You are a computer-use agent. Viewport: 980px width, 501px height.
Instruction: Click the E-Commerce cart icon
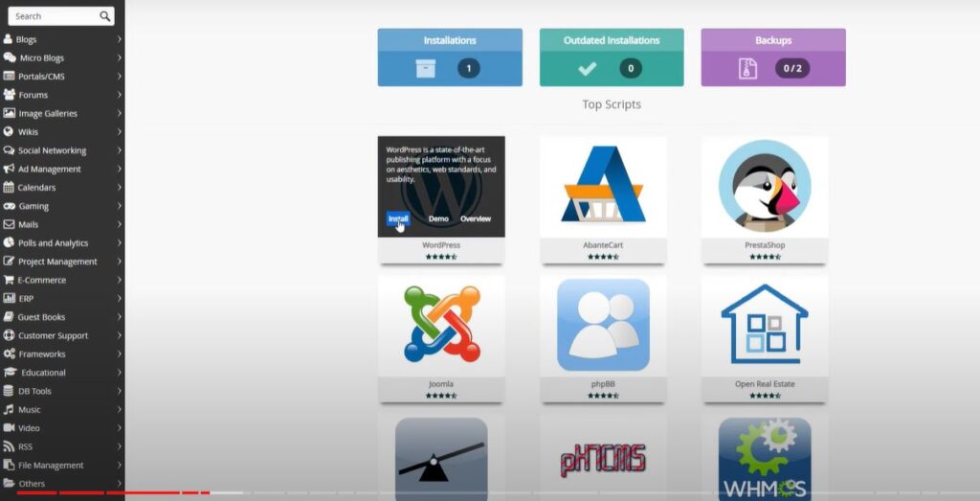pos(8,280)
